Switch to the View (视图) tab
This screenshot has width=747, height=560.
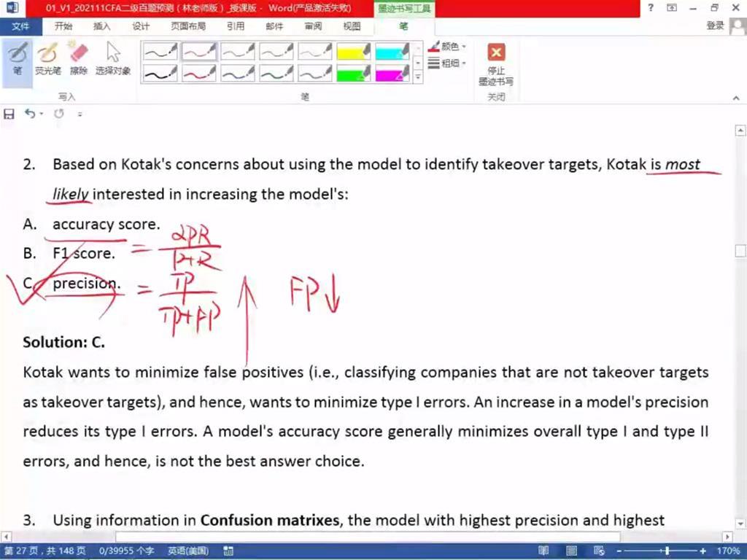[x=352, y=26]
